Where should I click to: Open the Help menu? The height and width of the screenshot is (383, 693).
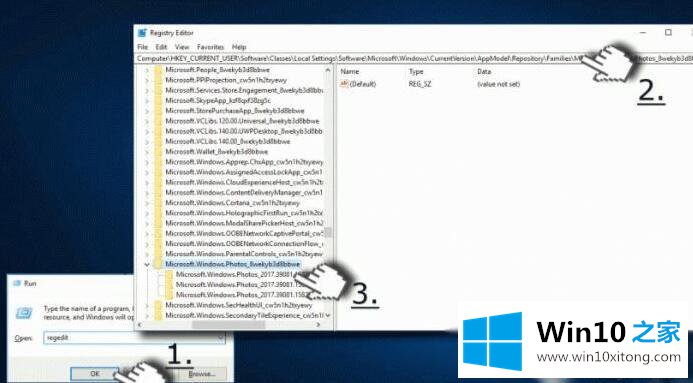pos(239,47)
